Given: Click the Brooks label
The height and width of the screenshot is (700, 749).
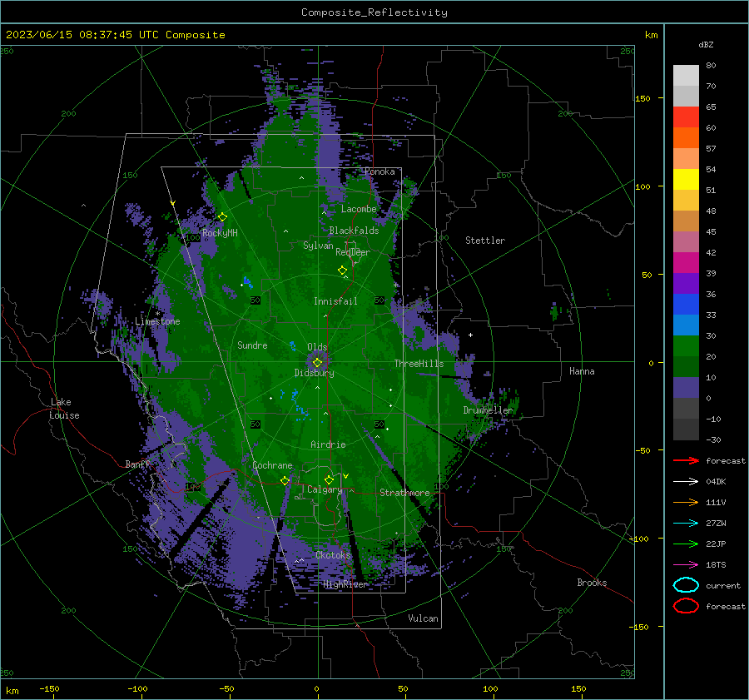Looking at the screenshot, I should coord(592,583).
